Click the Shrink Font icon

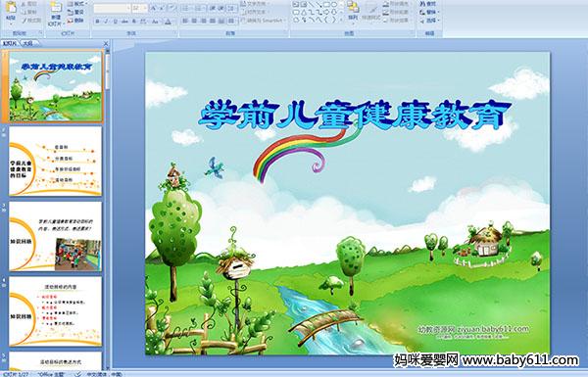click(162, 8)
